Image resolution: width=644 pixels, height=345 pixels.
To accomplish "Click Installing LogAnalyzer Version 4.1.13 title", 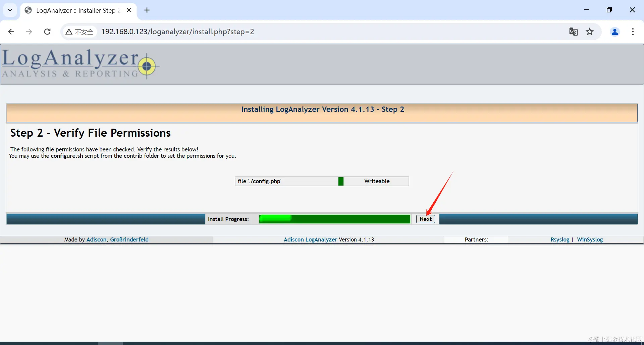I will [322, 110].
